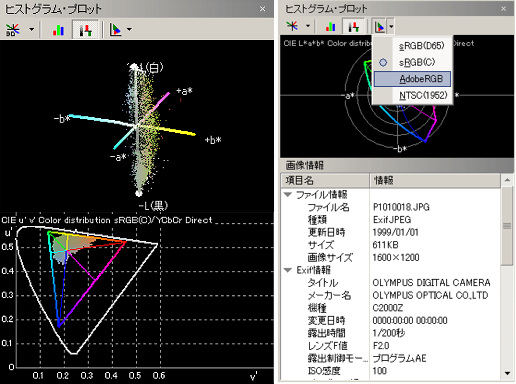516x384 pixels.
Task: Click the scroll up arrow in info panel
Action: point(507,180)
